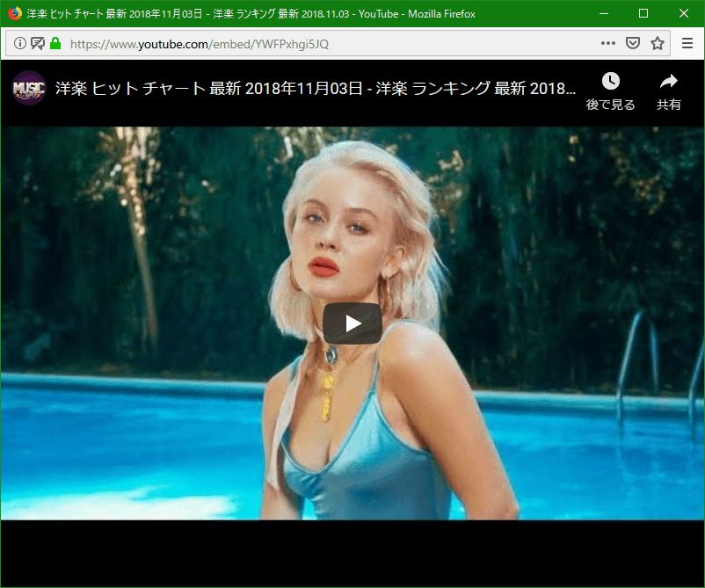
Task: Open the MUSIC channel avatar
Action: point(29,88)
